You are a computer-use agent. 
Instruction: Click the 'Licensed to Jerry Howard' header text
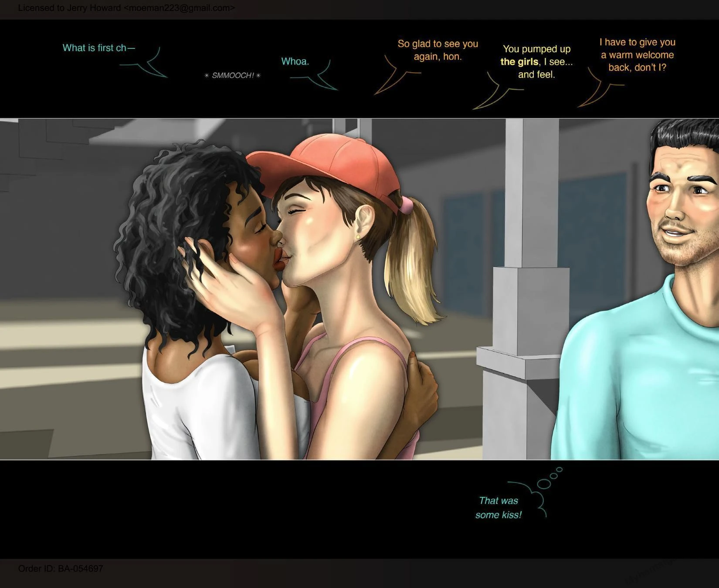(126, 8)
